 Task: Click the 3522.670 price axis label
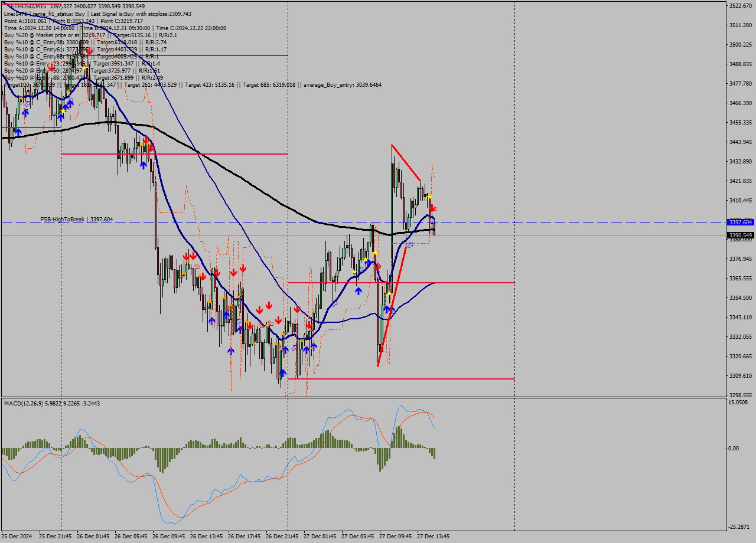pyautogui.click(x=741, y=5)
